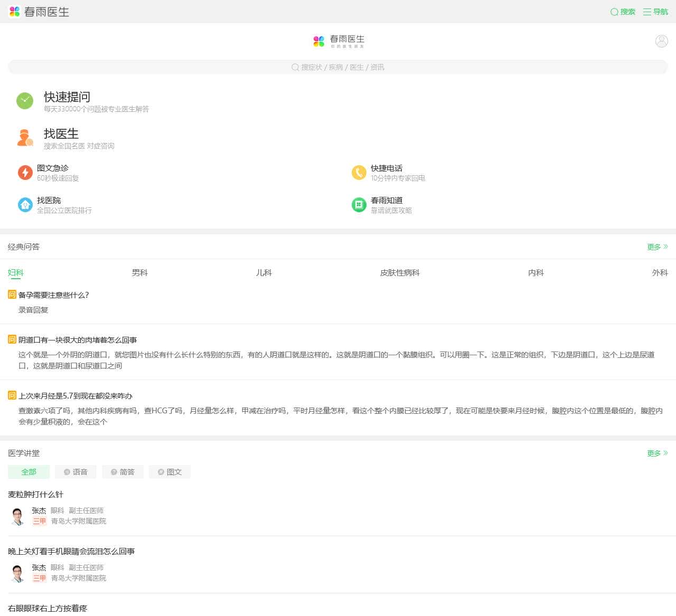Switch to the 儿科 tab
Screen dimensions: 676x616
click(x=264, y=272)
